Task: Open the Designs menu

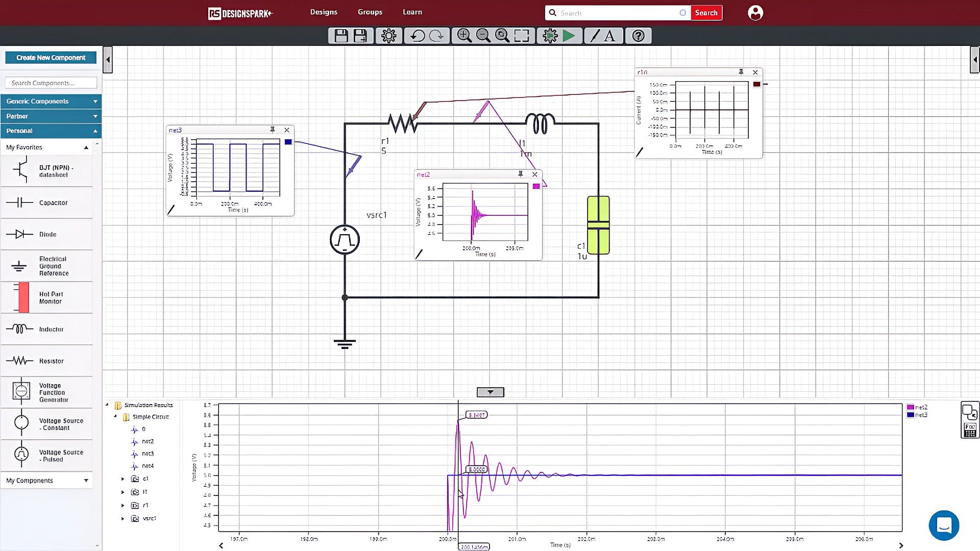Action: tap(324, 12)
